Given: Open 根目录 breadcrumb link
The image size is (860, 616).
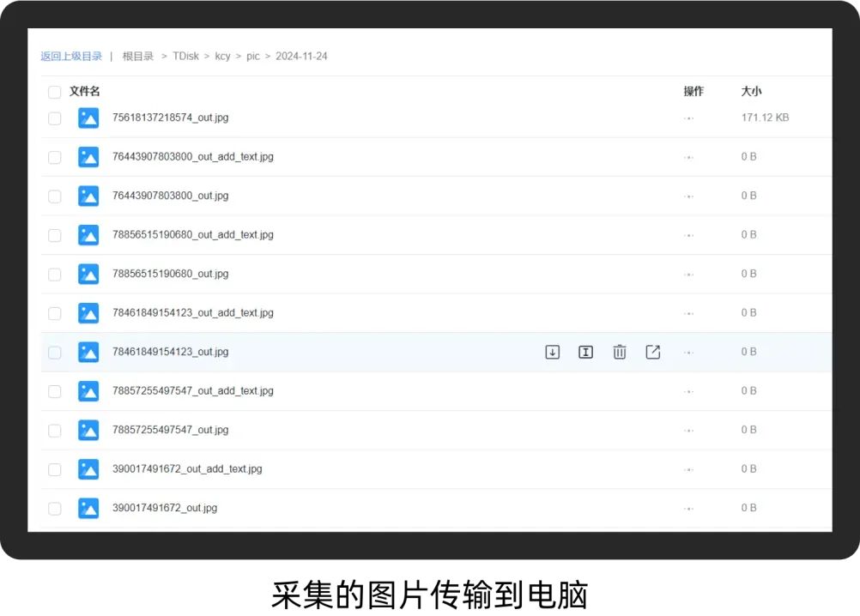Looking at the screenshot, I should [x=138, y=57].
